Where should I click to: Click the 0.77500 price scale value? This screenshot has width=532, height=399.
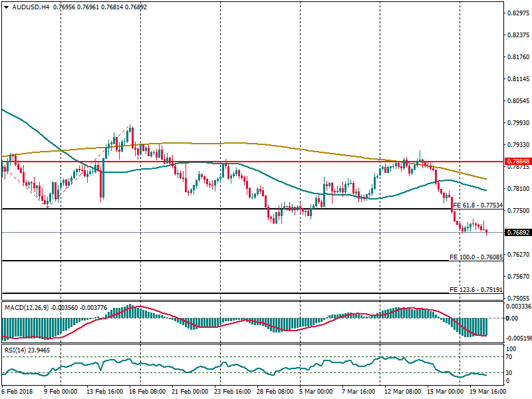[x=517, y=211]
